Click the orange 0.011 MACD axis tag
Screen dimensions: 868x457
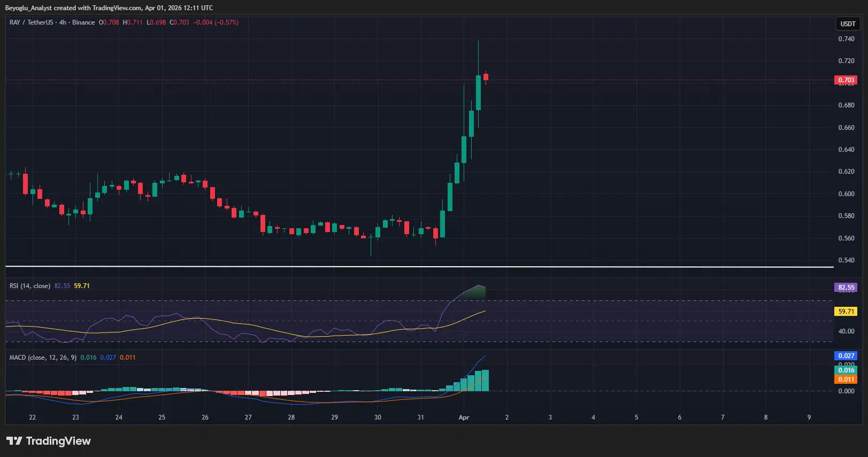click(x=846, y=379)
